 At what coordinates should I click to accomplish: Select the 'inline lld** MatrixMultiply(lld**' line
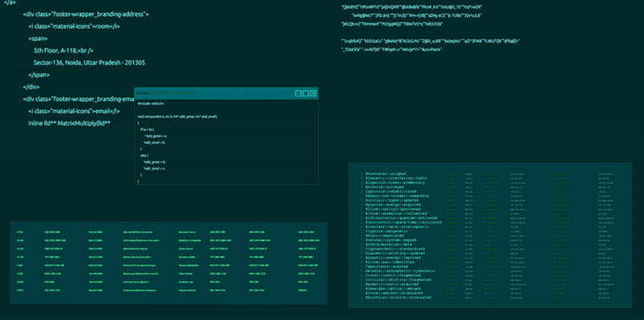[69, 123]
